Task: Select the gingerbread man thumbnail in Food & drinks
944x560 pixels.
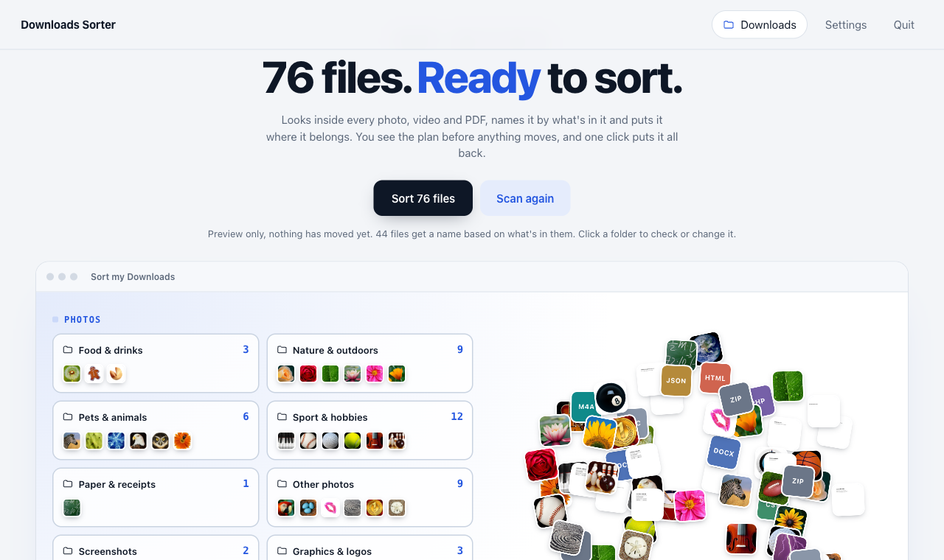Action: [x=94, y=374]
